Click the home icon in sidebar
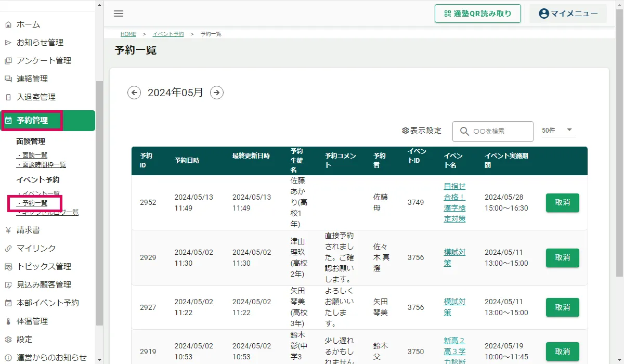Image resolution: width=624 pixels, height=364 pixels. coord(8,24)
